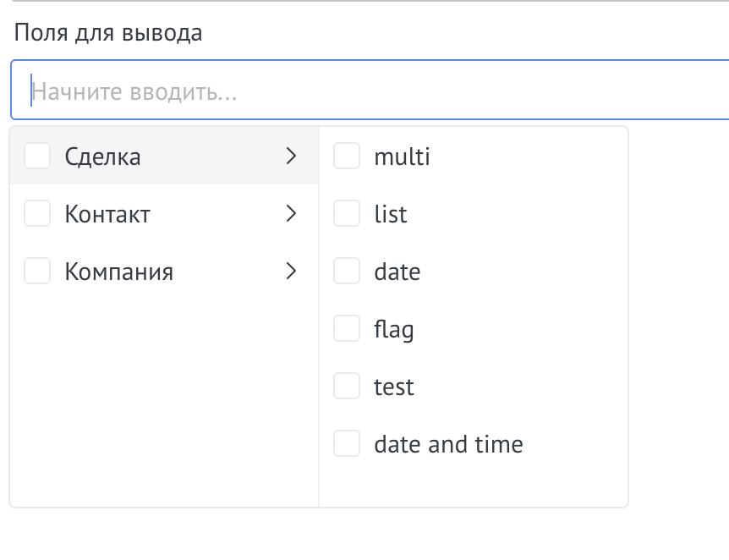729x560 pixels.
Task: Select the date and time checkbox
Action: 347,444
